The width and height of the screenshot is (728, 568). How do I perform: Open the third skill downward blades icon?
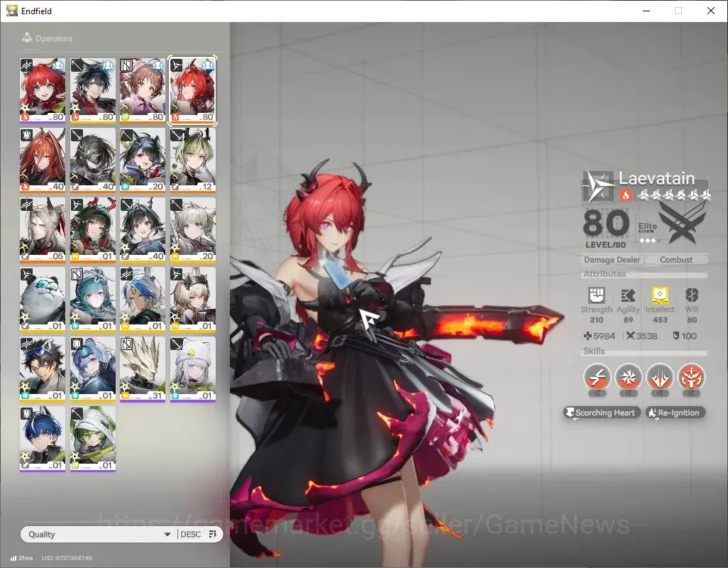tap(660, 378)
